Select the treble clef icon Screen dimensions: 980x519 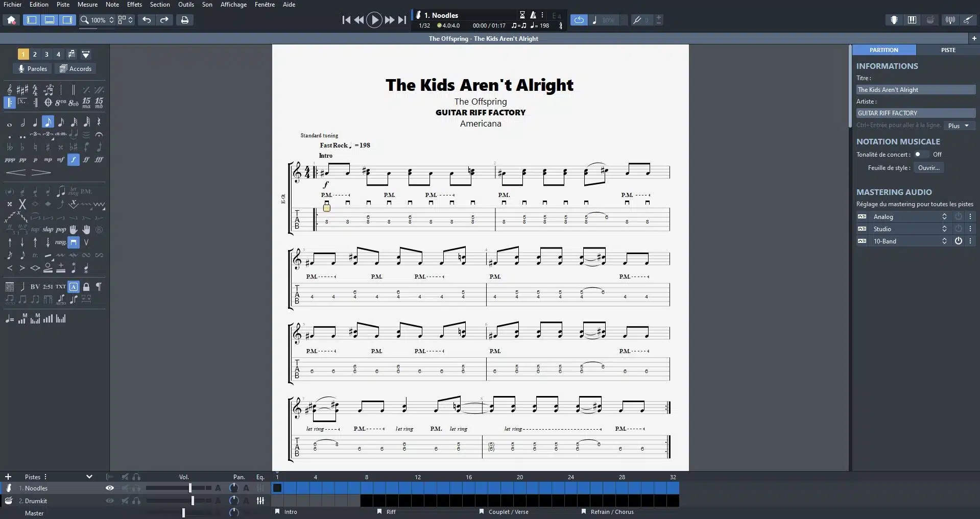pos(10,90)
